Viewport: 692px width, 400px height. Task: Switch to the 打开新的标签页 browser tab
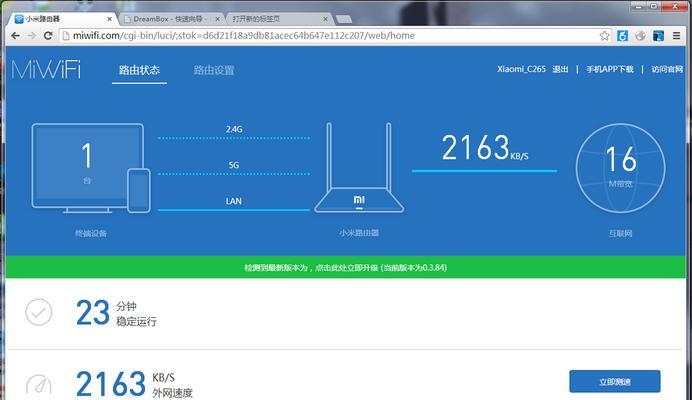coord(279,19)
